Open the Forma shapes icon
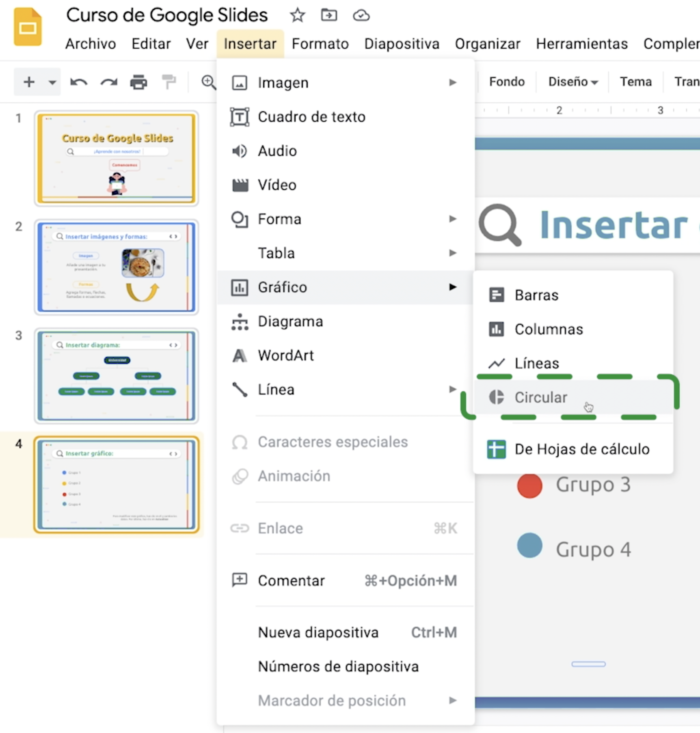The image size is (700, 733). pyautogui.click(x=240, y=219)
